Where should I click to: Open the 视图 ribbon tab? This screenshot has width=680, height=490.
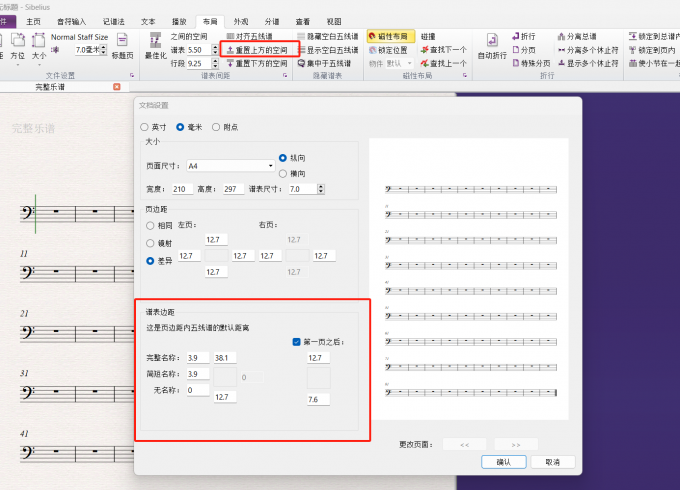tap(334, 21)
